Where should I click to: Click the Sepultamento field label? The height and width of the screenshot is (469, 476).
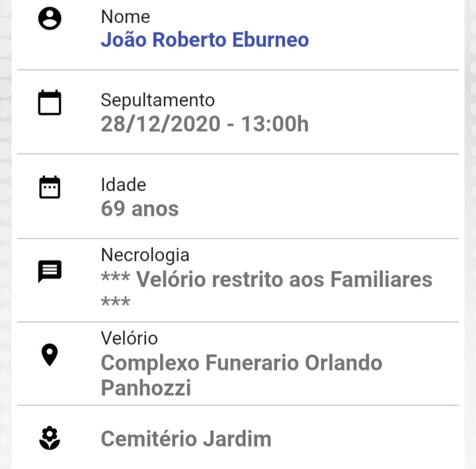pyautogui.click(x=158, y=101)
